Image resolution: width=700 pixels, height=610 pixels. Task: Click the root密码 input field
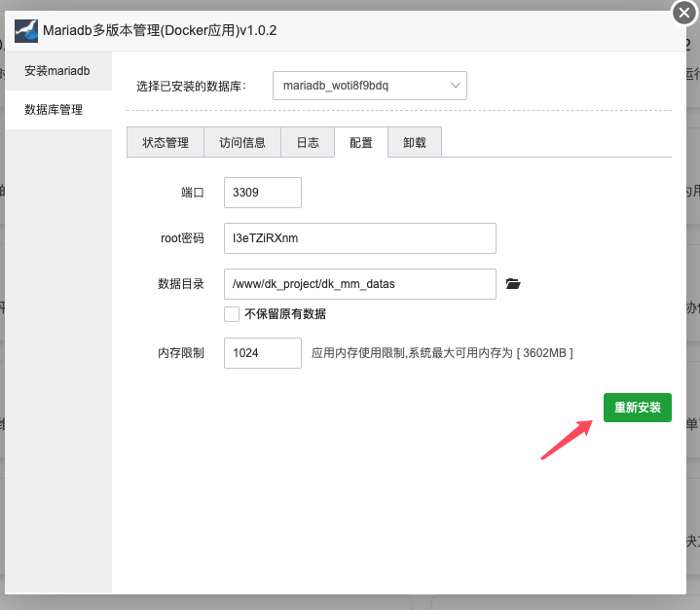360,238
